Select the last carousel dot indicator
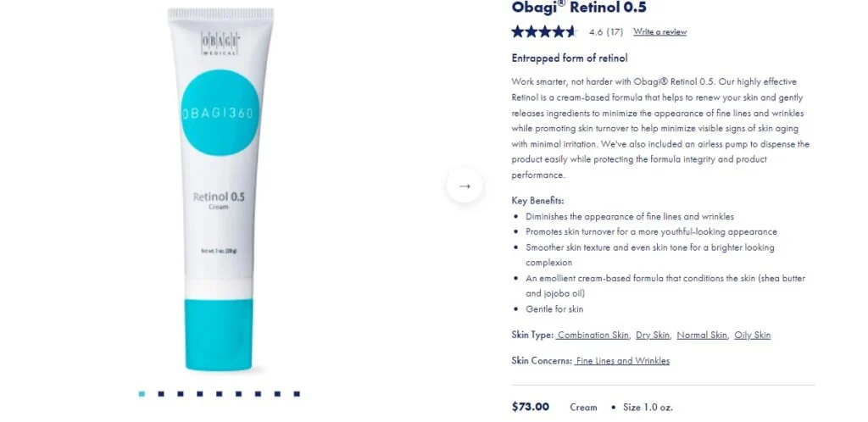Image resolution: width=868 pixels, height=422 pixels. coord(297,394)
